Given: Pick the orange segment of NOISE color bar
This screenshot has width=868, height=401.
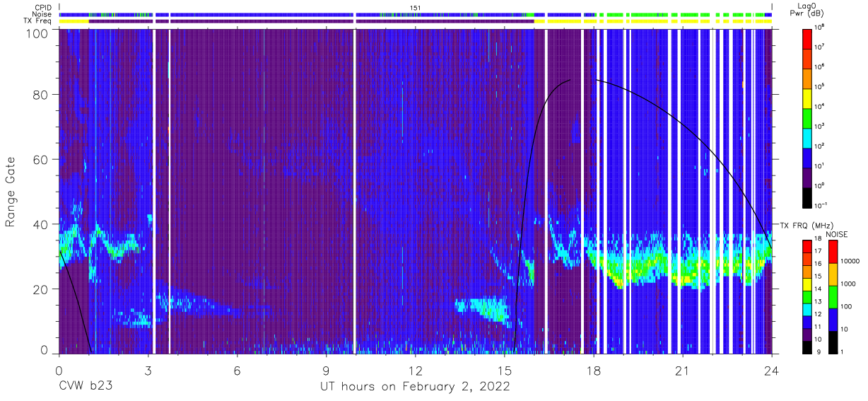Looking at the screenshot, I should (833, 275).
